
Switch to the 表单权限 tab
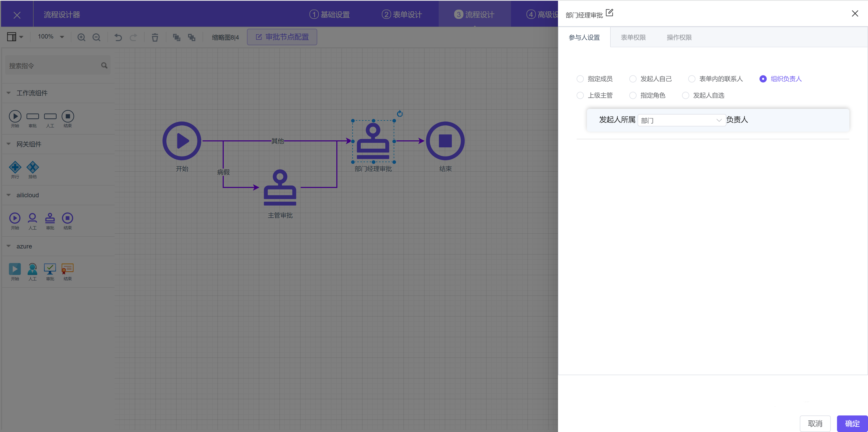coord(633,37)
